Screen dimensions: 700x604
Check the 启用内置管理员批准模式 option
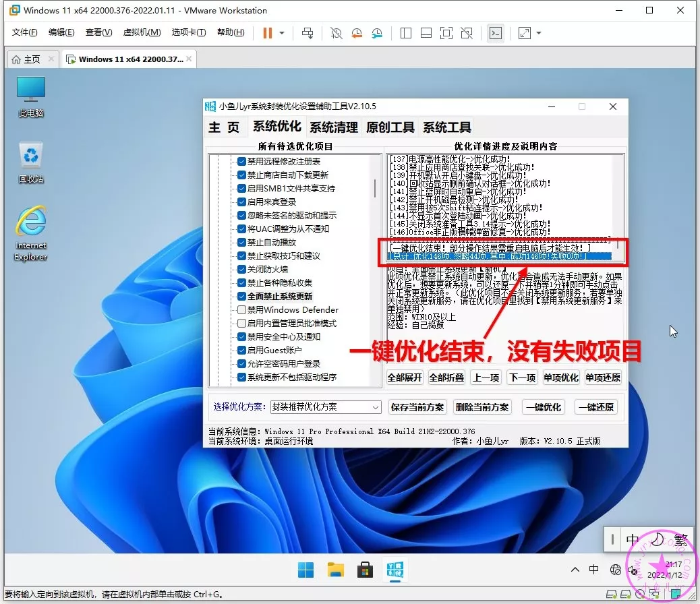241,324
